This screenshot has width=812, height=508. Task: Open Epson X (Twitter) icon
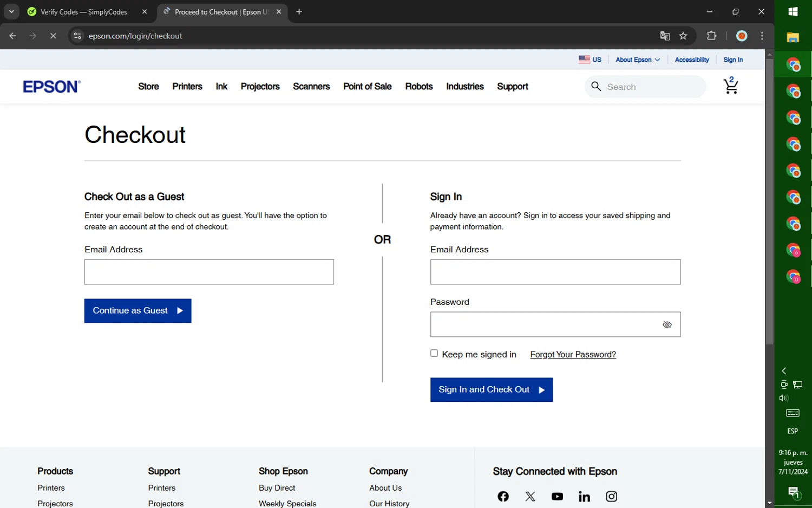[530, 496]
